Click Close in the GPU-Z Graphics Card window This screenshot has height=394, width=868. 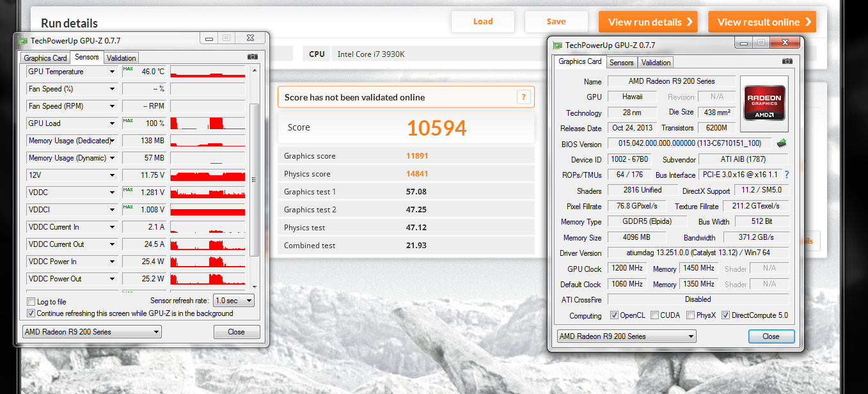pos(771,336)
